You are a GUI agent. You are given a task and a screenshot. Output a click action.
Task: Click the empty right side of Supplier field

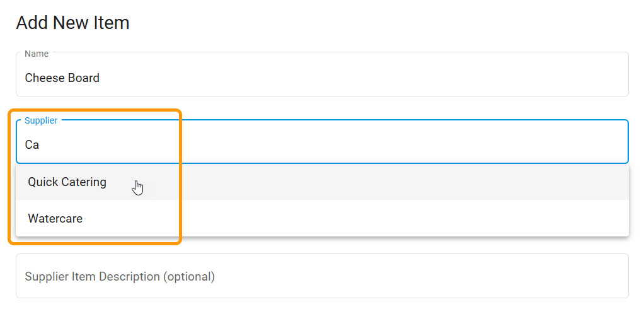(504, 144)
